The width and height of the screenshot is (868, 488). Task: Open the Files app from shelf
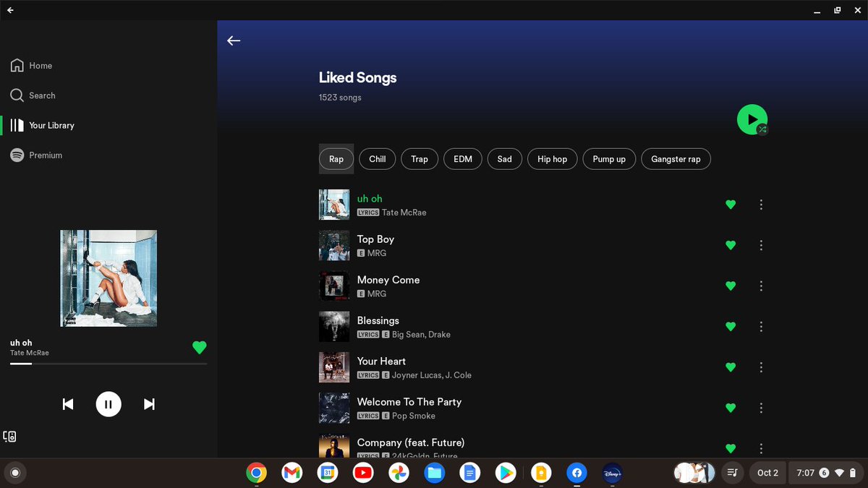(x=434, y=473)
